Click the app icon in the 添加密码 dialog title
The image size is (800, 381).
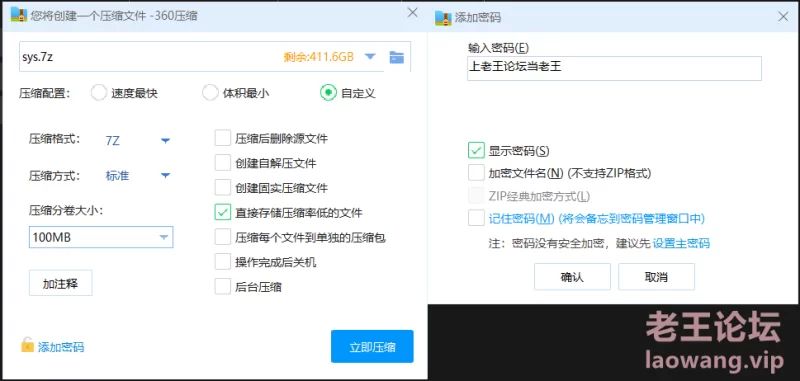click(x=443, y=17)
